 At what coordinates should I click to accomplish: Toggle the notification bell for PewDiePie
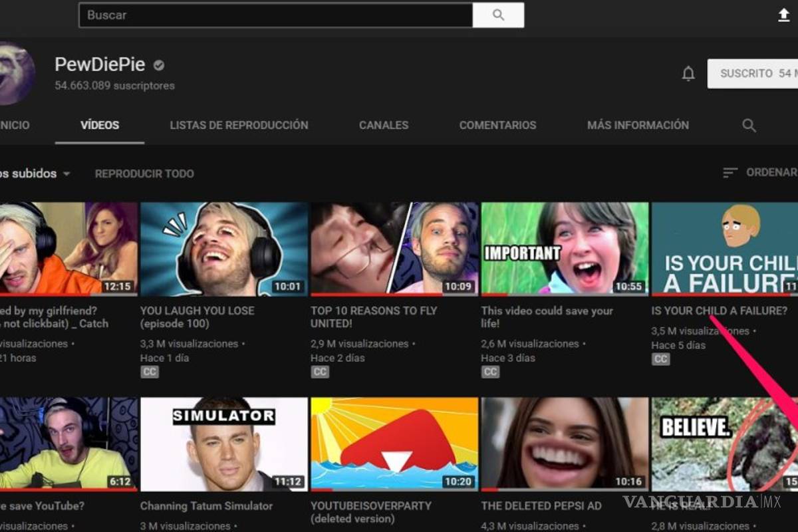point(688,74)
